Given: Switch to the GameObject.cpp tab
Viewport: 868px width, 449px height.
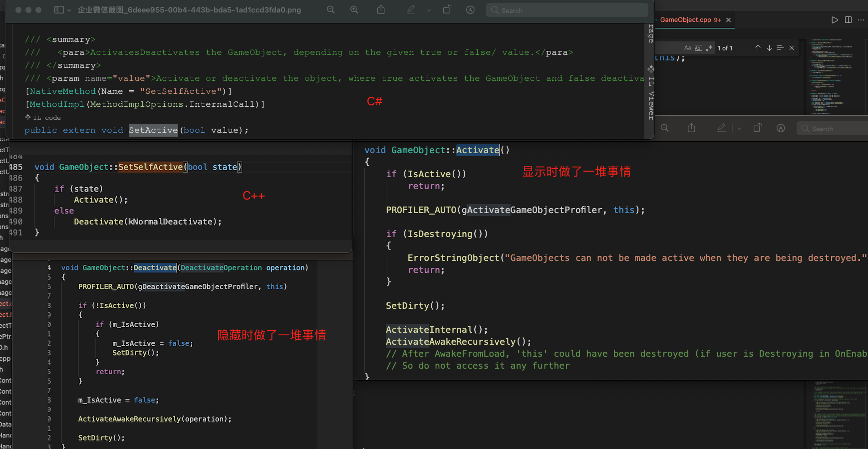Looking at the screenshot, I should pos(690,20).
